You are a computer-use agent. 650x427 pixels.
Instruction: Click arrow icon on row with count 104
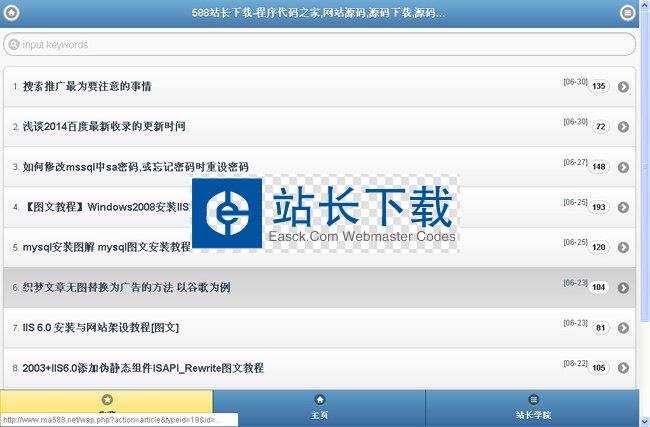coord(623,288)
